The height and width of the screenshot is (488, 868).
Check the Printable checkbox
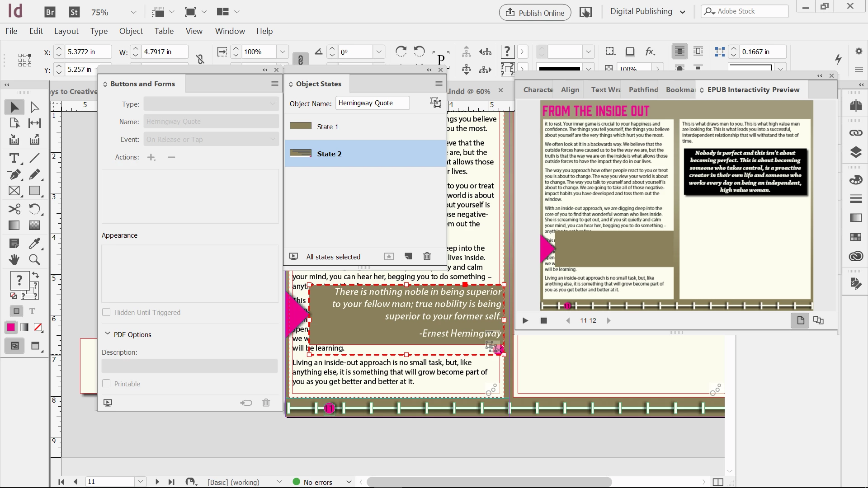coord(106,384)
